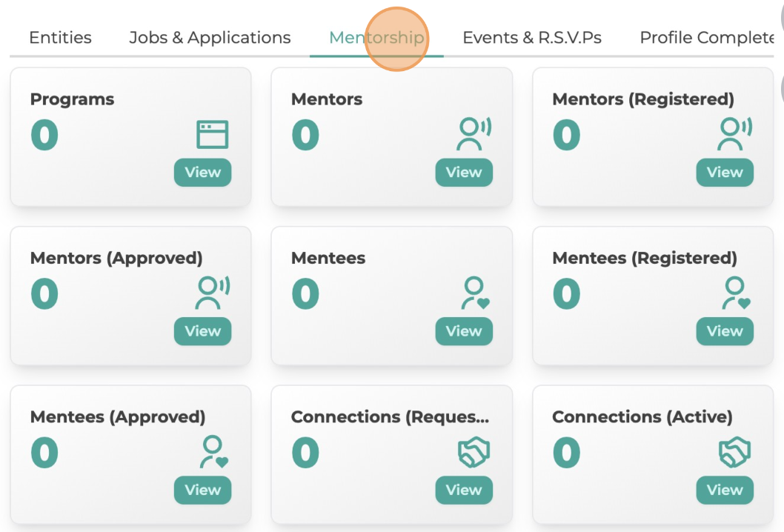
Task: Click View under Mentees (Registered)
Action: [x=725, y=331]
